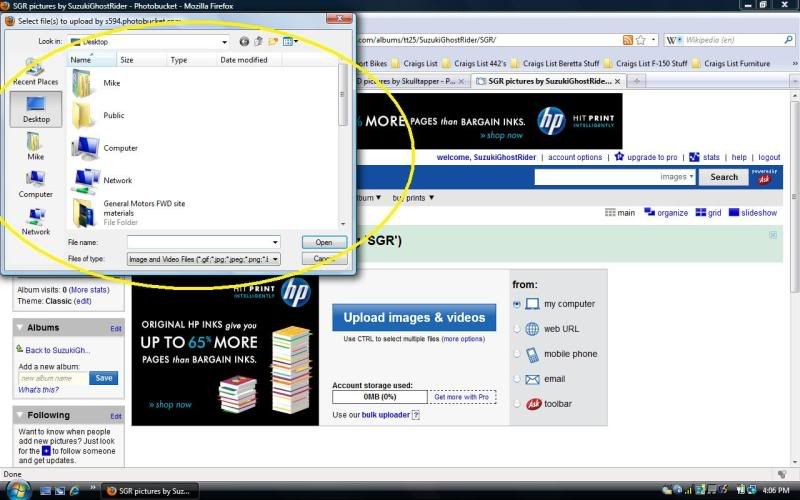Click the new album name field

[x=53, y=378]
